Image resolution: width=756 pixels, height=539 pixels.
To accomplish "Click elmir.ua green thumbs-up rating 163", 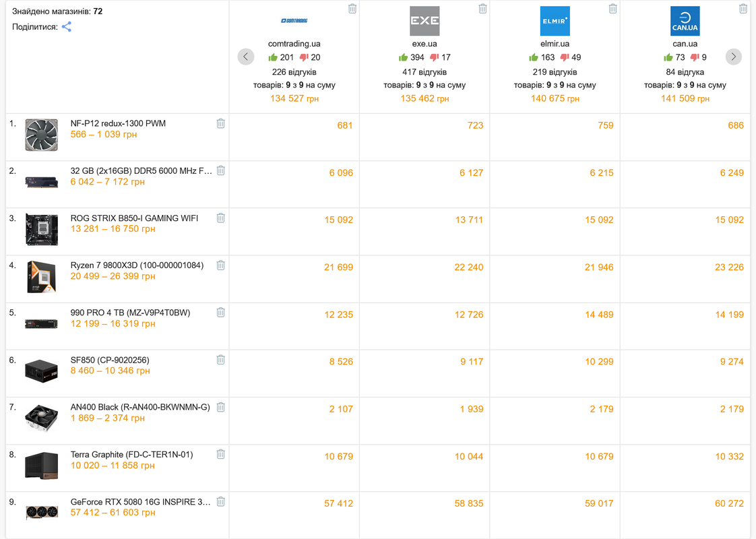I will [x=542, y=57].
